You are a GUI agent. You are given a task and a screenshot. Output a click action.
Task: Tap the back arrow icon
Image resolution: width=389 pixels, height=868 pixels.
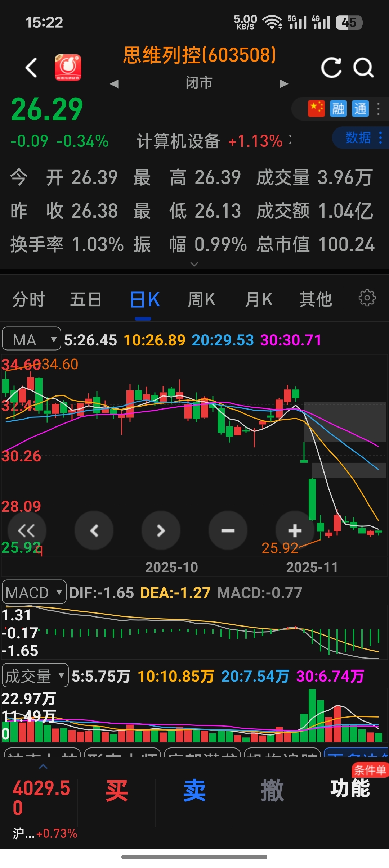pos(32,68)
